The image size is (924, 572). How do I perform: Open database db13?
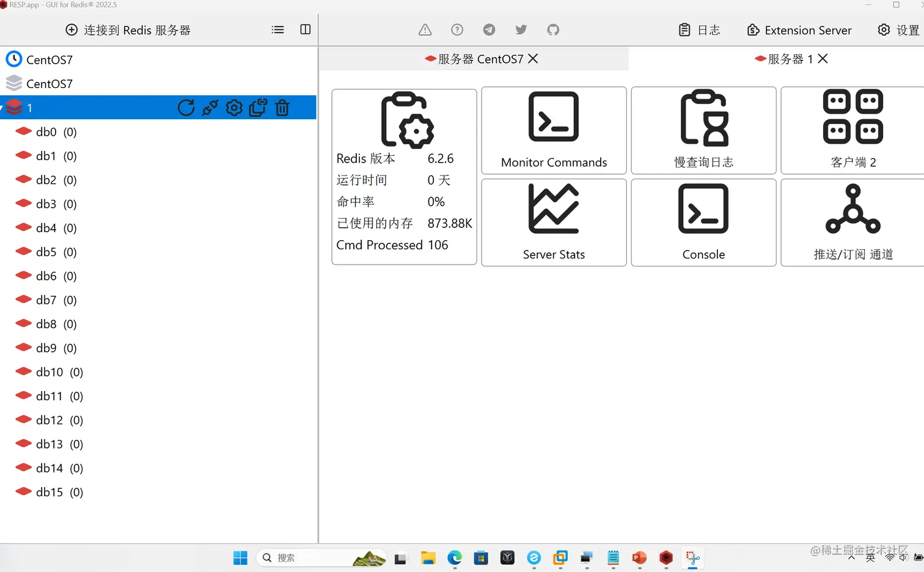[50, 444]
